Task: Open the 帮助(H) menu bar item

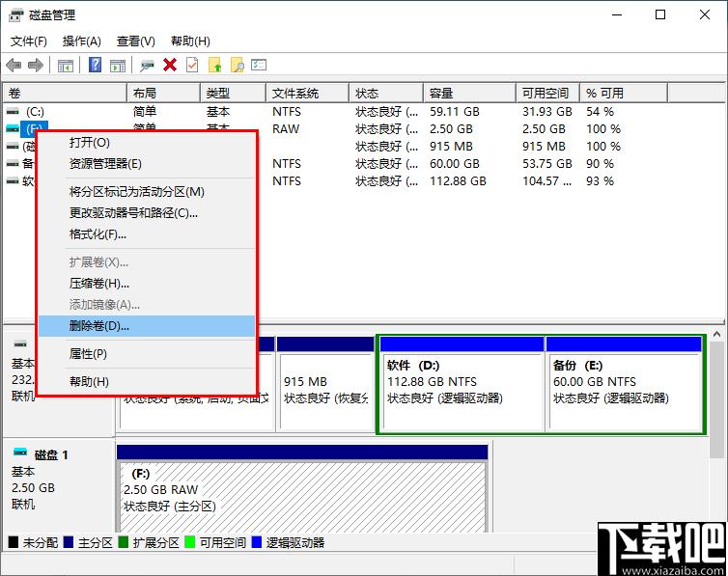Action: pos(190,41)
